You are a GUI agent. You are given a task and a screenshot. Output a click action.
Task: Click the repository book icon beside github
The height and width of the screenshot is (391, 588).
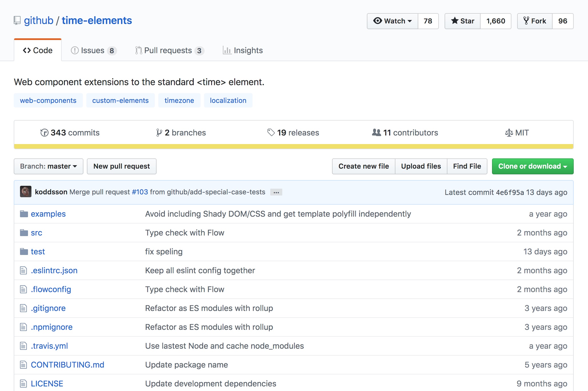tap(17, 21)
